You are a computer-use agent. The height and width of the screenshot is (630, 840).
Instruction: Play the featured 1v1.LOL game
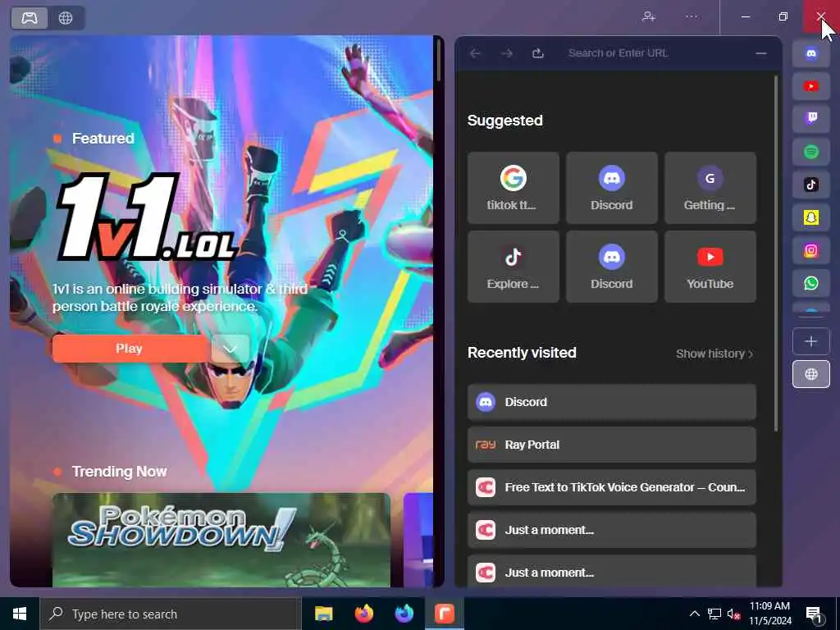click(x=129, y=349)
